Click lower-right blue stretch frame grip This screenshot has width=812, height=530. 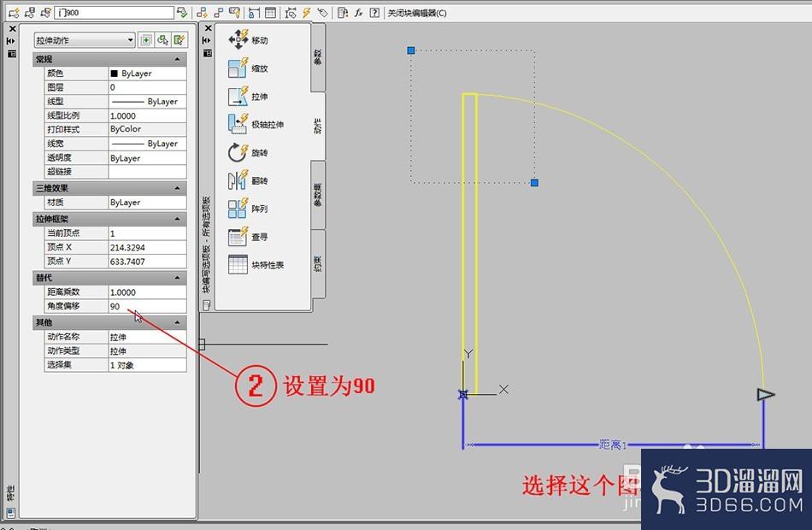tap(534, 182)
